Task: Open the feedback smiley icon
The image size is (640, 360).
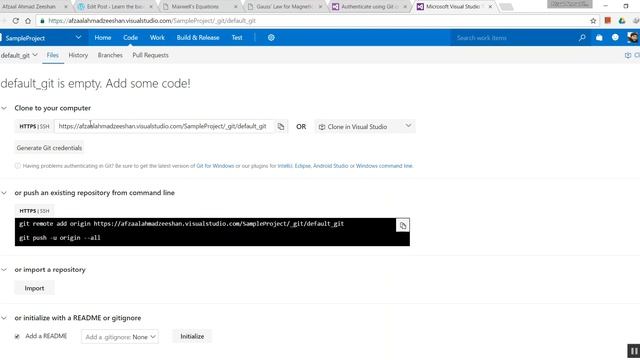Action: [x=615, y=38]
